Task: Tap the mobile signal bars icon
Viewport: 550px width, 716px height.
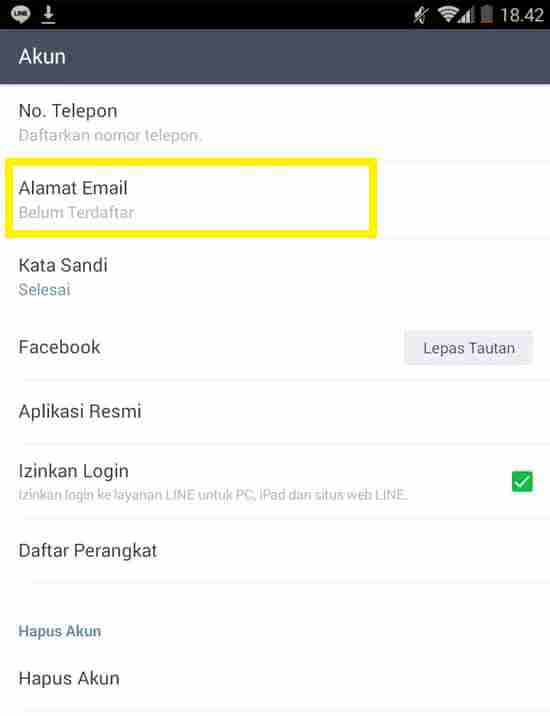Action: (466, 16)
